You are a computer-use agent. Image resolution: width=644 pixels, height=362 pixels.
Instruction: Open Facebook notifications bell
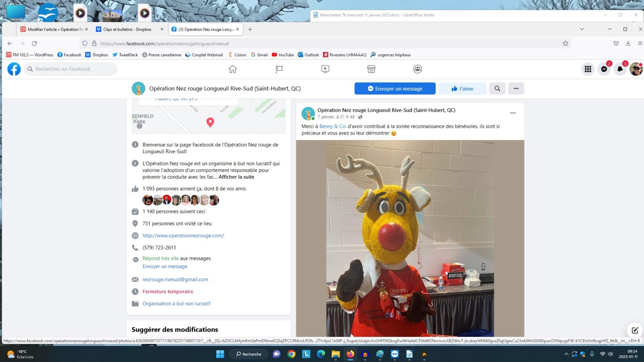[x=620, y=69]
